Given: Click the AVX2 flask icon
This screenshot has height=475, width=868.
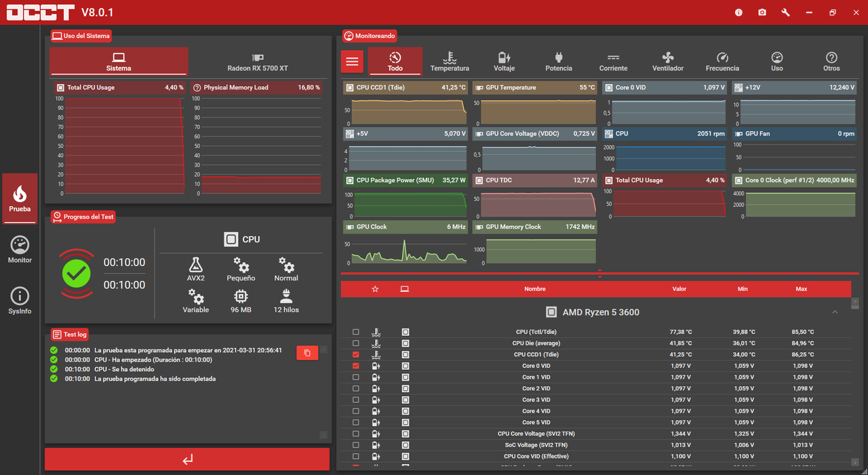Looking at the screenshot, I should tap(196, 264).
